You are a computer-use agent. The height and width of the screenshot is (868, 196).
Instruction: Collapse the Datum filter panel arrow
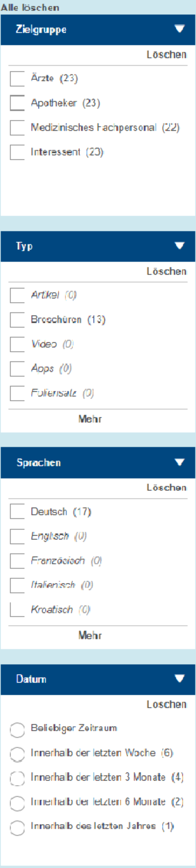point(180,679)
